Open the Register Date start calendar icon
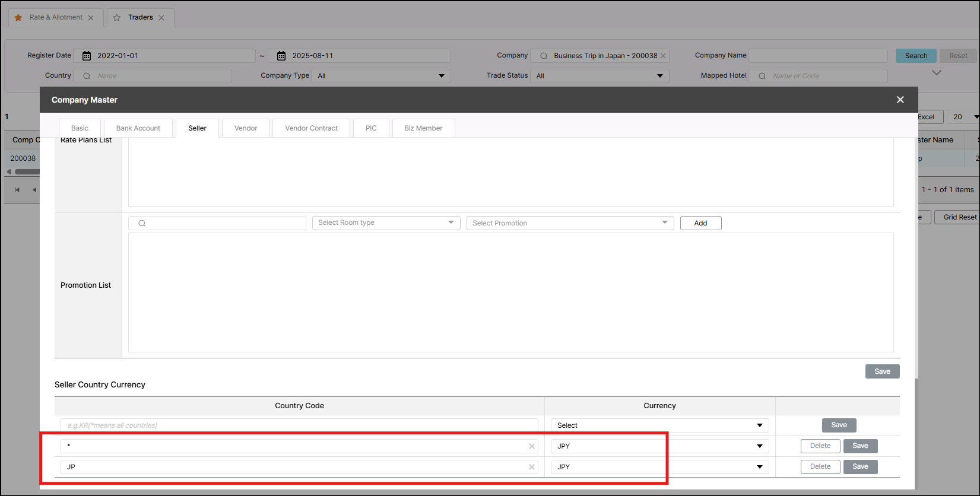 pyautogui.click(x=87, y=56)
